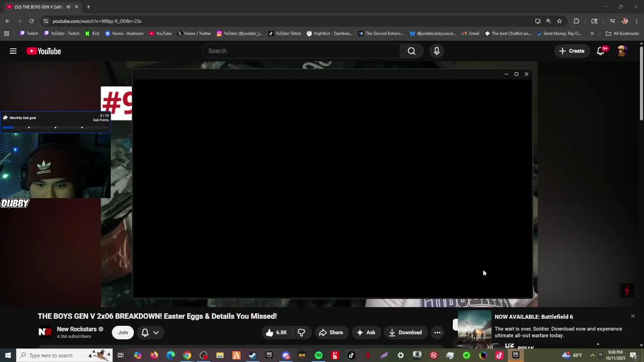
Task: Click the Create button
Action: (572, 51)
